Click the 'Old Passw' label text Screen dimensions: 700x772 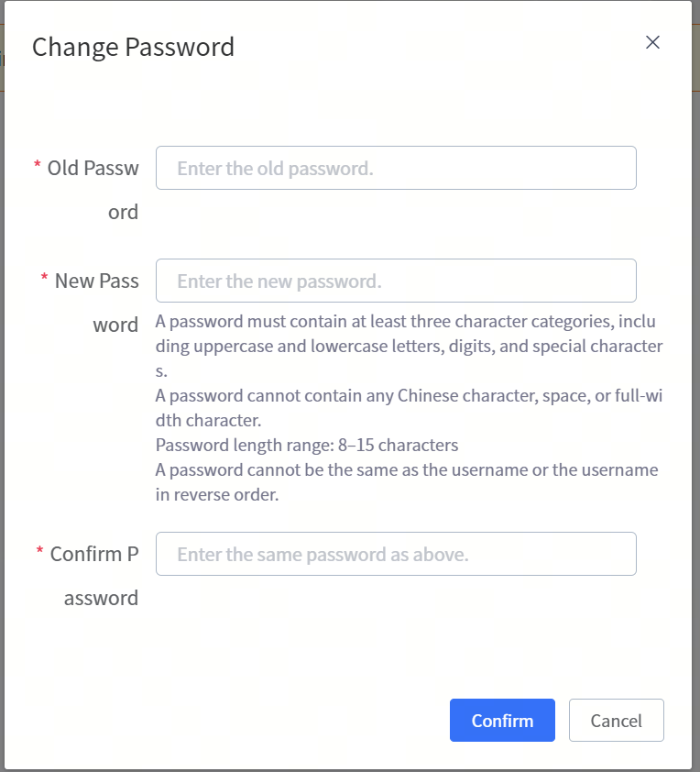click(x=93, y=168)
